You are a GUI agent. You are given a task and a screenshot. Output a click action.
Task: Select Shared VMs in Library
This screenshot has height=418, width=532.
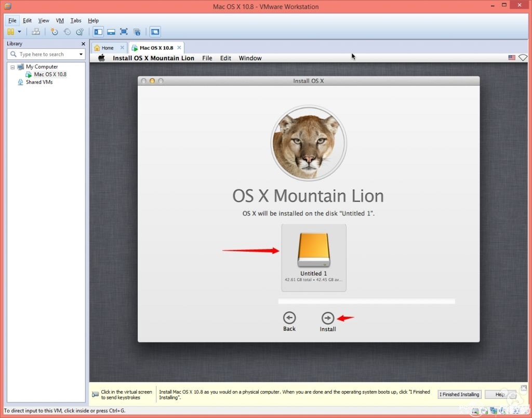[x=39, y=82]
